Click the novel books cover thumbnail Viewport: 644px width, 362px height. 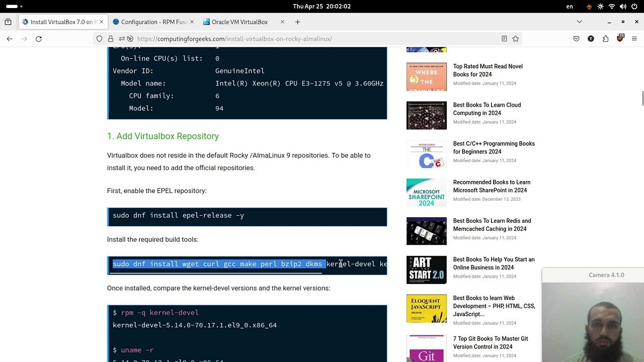point(426,77)
